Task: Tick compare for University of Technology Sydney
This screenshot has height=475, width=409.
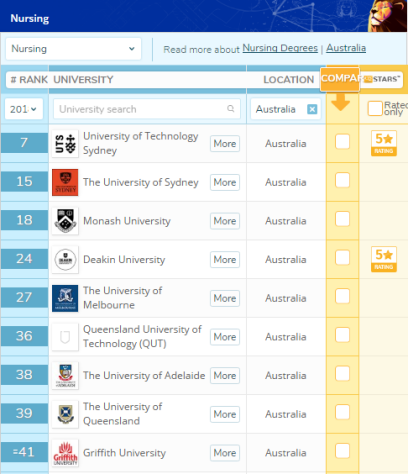Action: tap(342, 142)
